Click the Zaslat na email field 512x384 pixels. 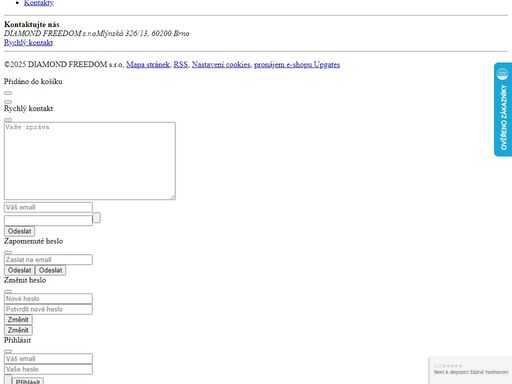pos(48,260)
